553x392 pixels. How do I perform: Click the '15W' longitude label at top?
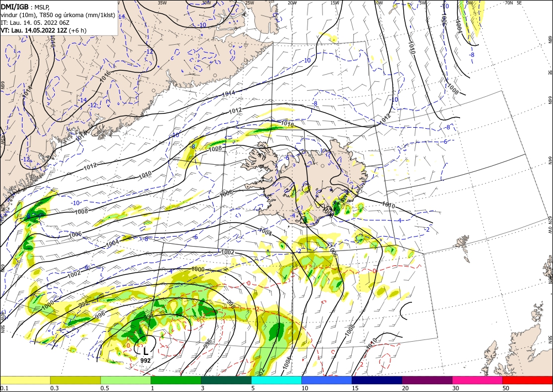[335, 3]
